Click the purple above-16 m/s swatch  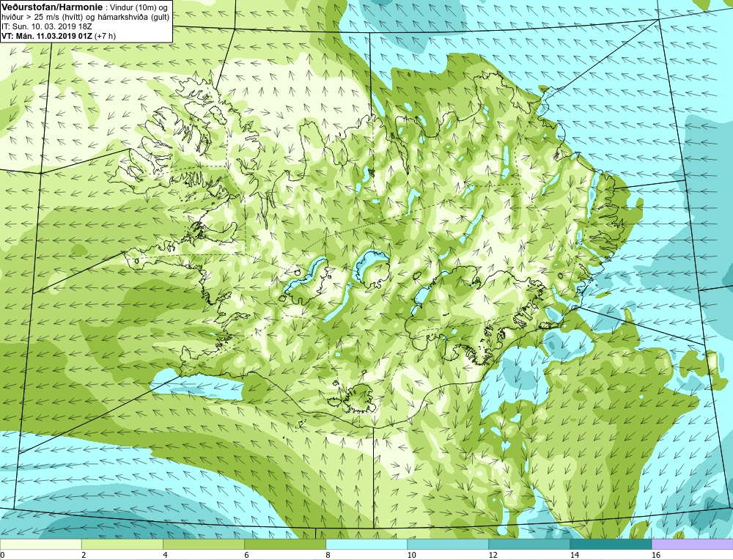tap(693, 544)
